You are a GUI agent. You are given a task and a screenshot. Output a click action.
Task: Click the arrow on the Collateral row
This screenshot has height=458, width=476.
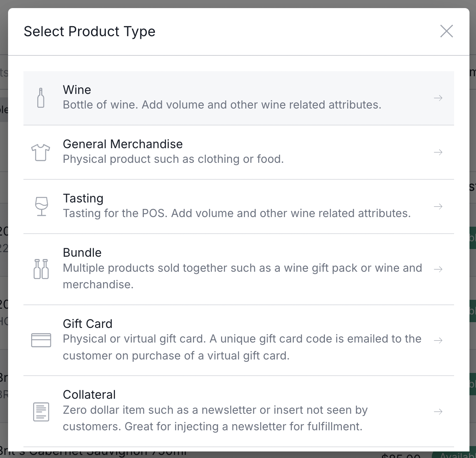(438, 411)
